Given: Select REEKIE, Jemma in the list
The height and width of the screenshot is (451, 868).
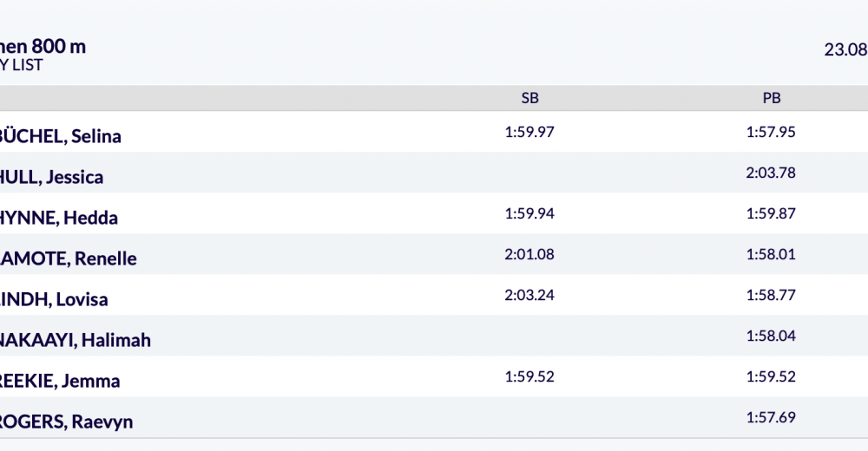Looking at the screenshot, I should [59, 381].
